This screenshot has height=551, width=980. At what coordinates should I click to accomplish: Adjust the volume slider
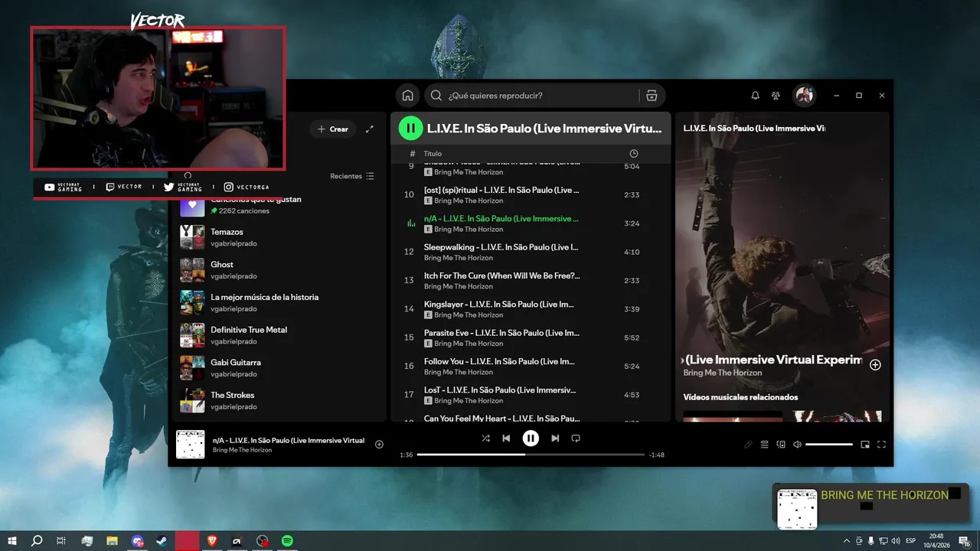(829, 445)
